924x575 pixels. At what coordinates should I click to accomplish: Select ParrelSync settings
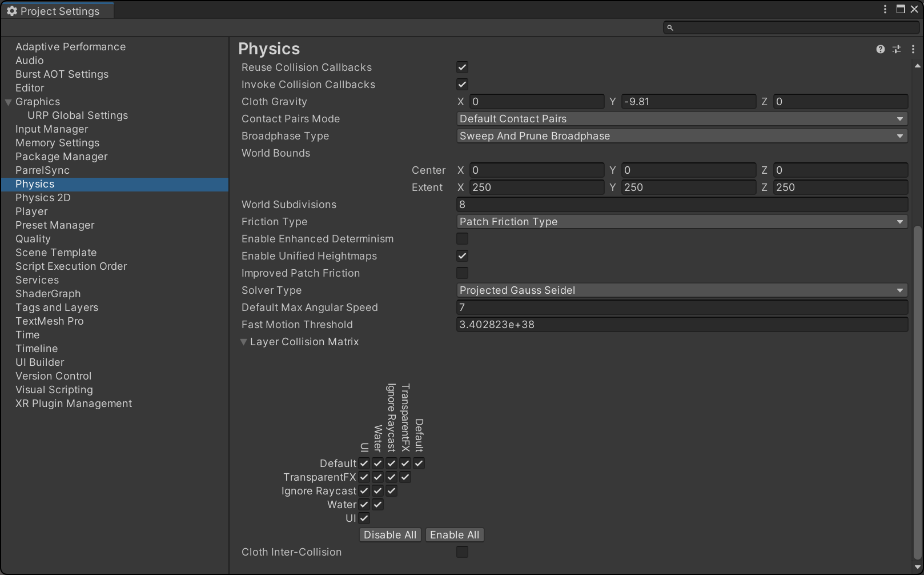(42, 170)
